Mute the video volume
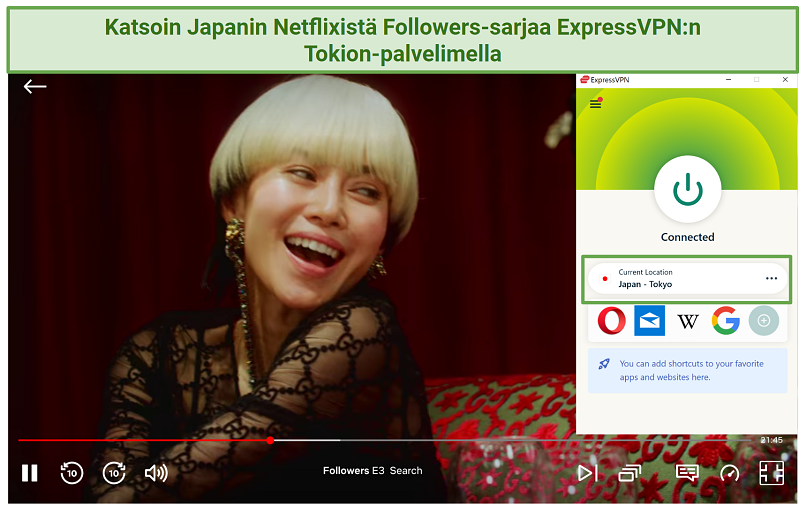Viewport: 806px width, 506px height. point(156,473)
